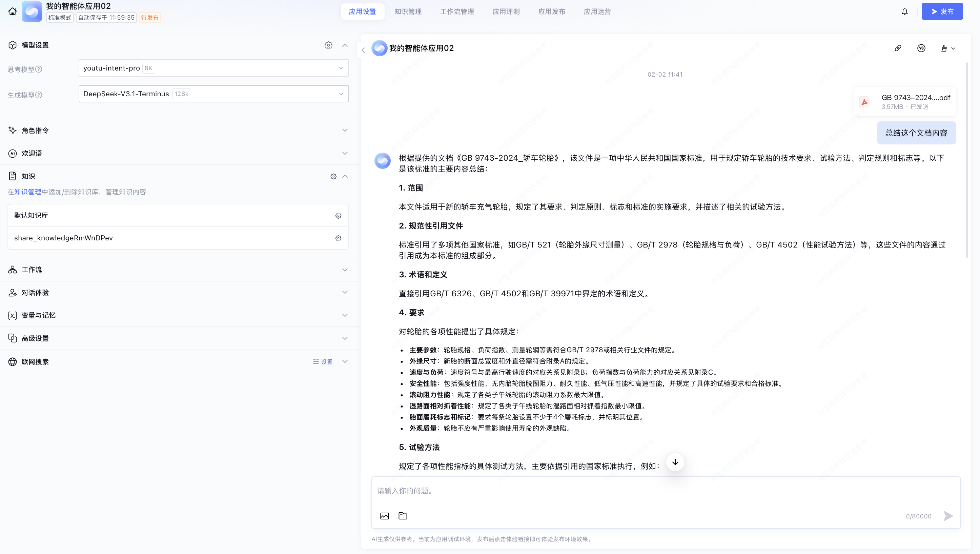The height and width of the screenshot is (554, 980).
Task: Click the blue 发布 button
Action: pyautogui.click(x=942, y=12)
